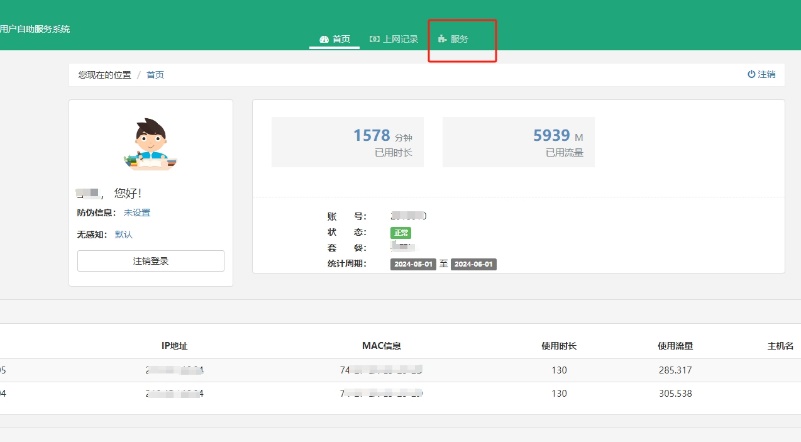Screen dimensions: 801x442
Task: Click the 使用流量 column header
Action: (675, 346)
